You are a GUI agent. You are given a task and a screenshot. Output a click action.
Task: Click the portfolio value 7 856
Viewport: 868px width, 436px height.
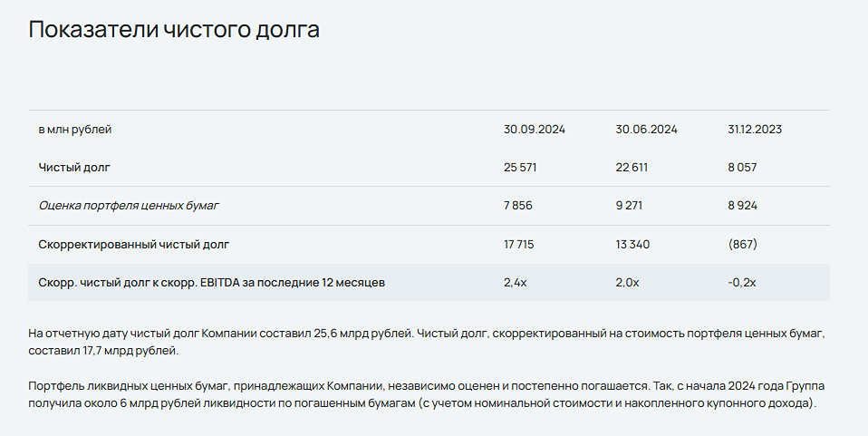click(x=518, y=206)
